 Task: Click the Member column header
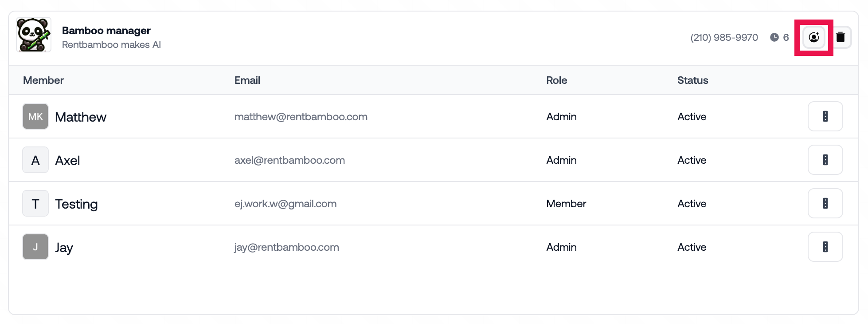point(43,80)
